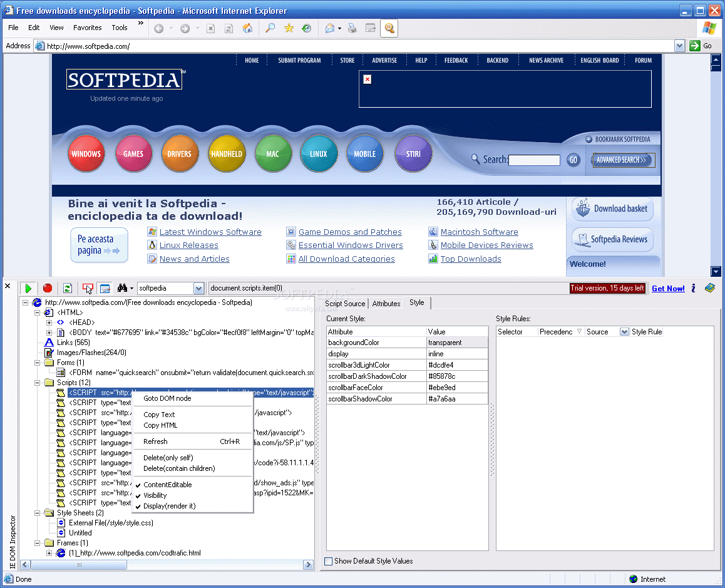The image size is (725, 588).
Task: Click the green Start inspector button
Action: pos(28,288)
